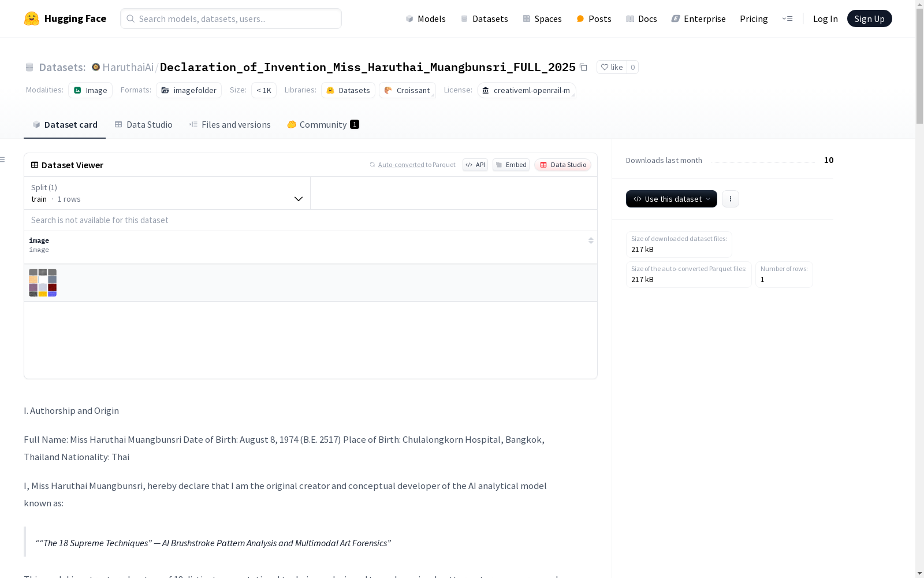Open the image thumbnail in the first row

point(43,283)
